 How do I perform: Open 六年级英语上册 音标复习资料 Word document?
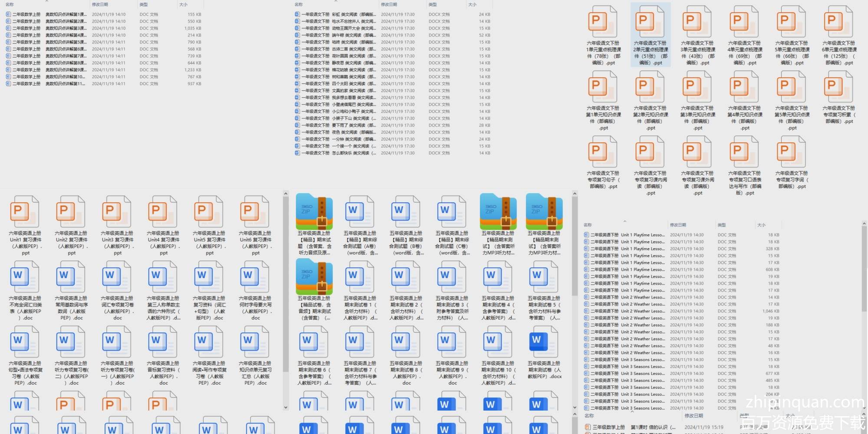[x=163, y=342]
